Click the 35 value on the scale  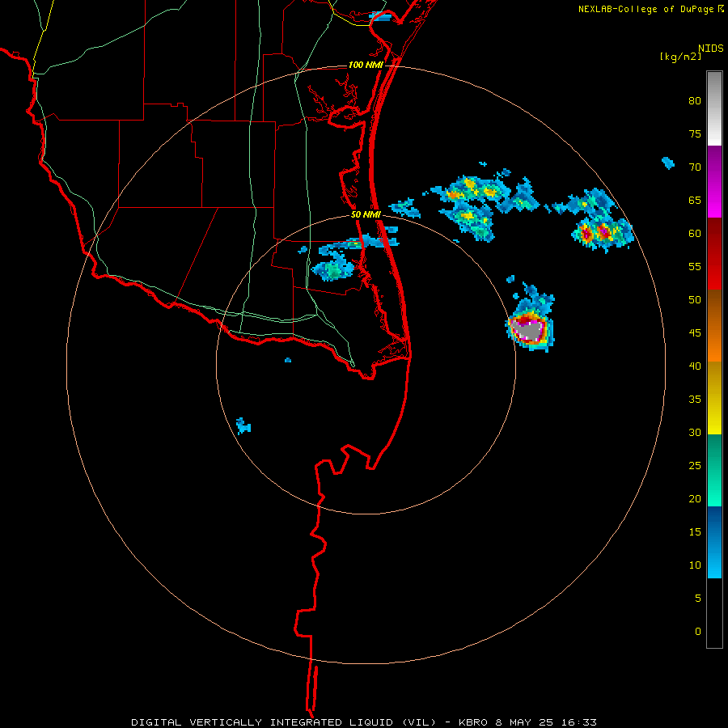pos(695,400)
